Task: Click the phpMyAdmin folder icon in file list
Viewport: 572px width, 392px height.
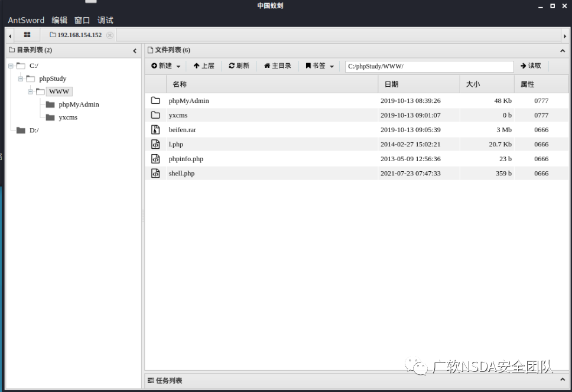Action: pos(155,100)
